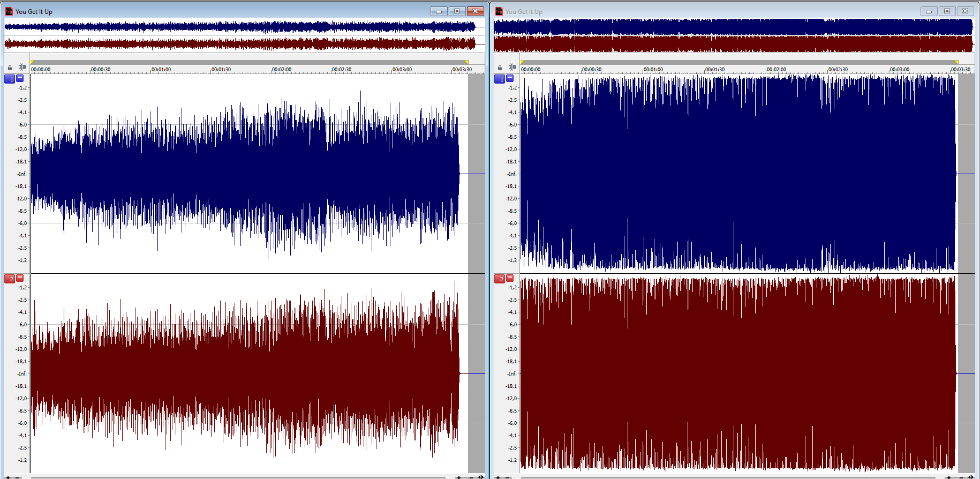Viewport: 980px width, 479px height.
Task: Toggle red channel 2 button in left window
Action: coord(10,279)
